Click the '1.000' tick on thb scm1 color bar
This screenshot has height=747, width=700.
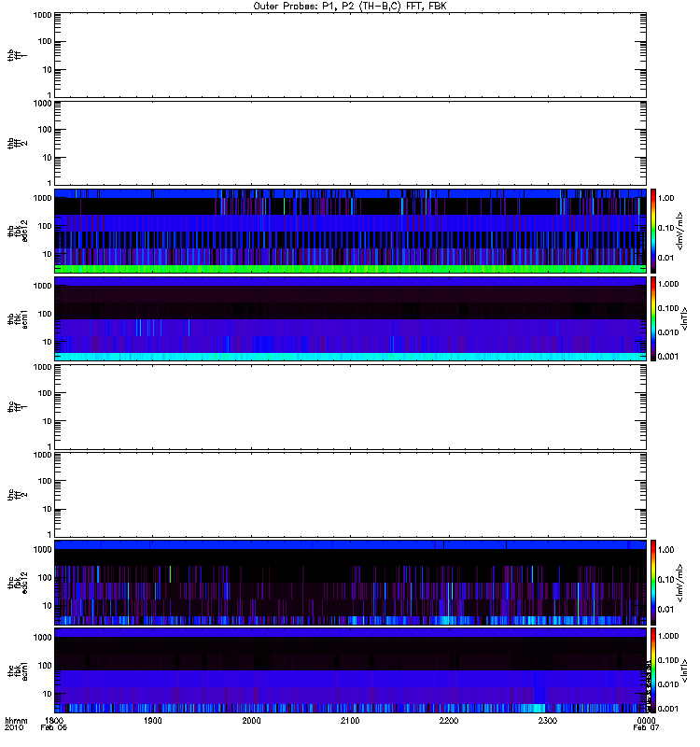[x=668, y=284]
